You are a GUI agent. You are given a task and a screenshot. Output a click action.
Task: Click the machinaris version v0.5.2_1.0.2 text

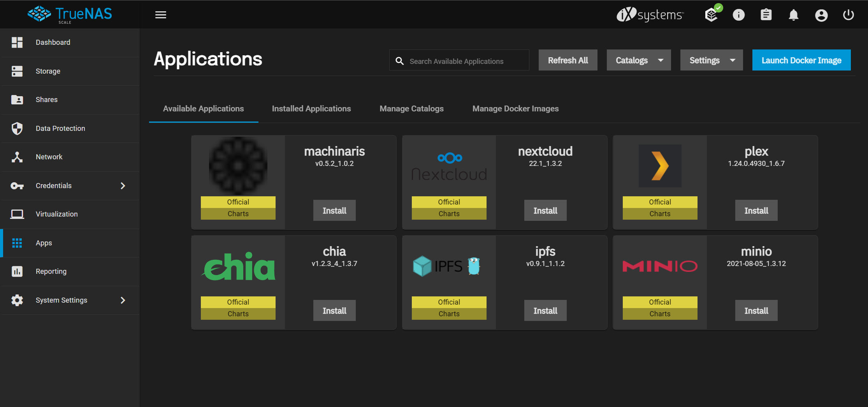(x=334, y=164)
